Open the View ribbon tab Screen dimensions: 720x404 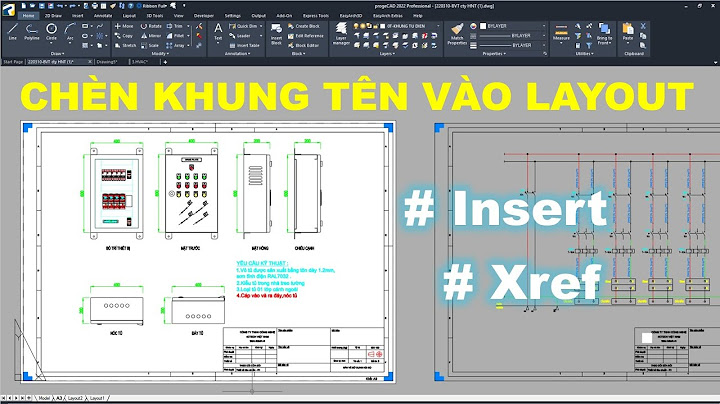(179, 16)
